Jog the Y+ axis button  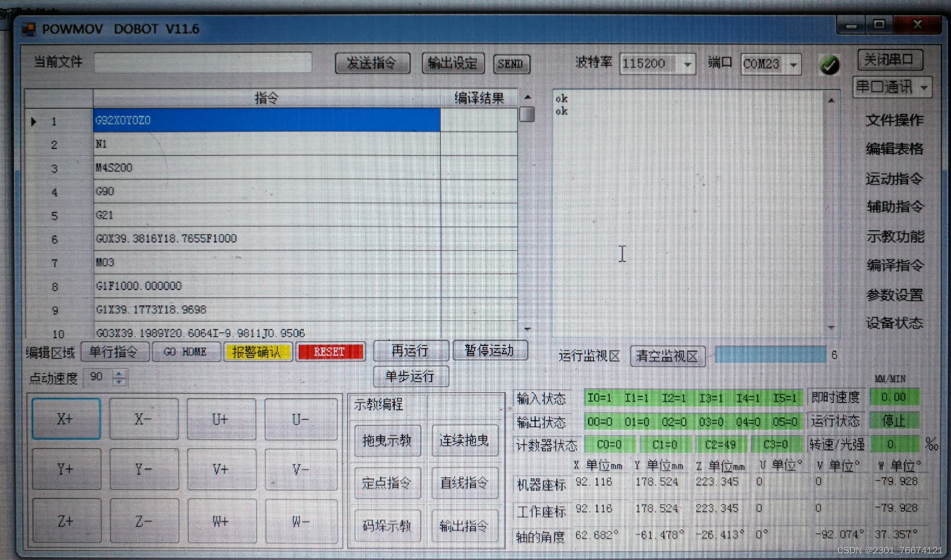(66, 469)
